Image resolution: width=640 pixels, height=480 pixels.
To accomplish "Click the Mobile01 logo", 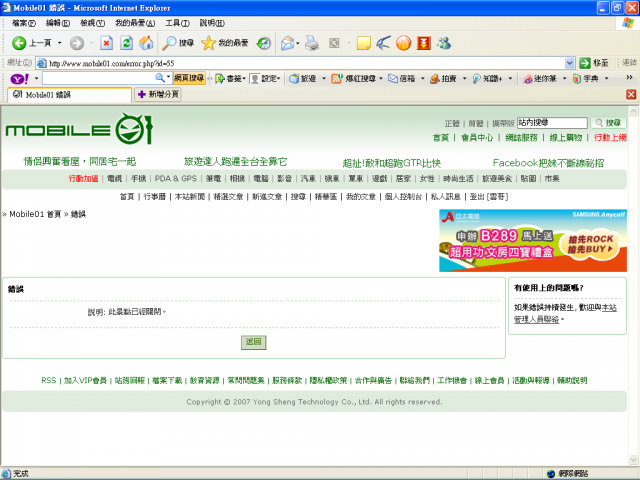I will pyautogui.click(x=80, y=129).
